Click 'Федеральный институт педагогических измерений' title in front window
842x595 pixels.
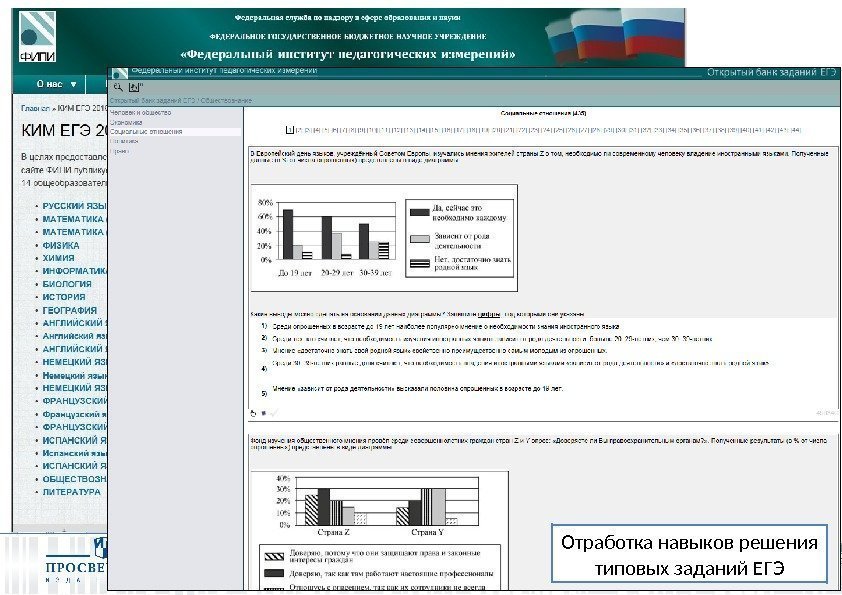click(224, 70)
